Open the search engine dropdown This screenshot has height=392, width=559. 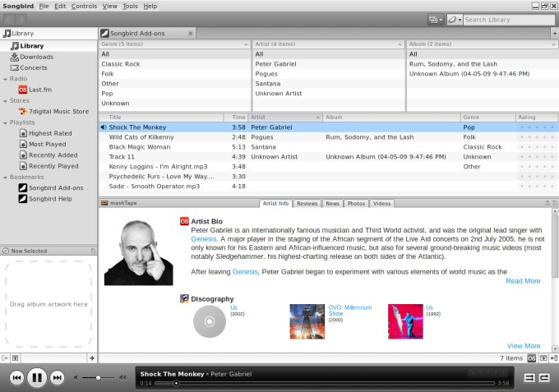(x=453, y=19)
